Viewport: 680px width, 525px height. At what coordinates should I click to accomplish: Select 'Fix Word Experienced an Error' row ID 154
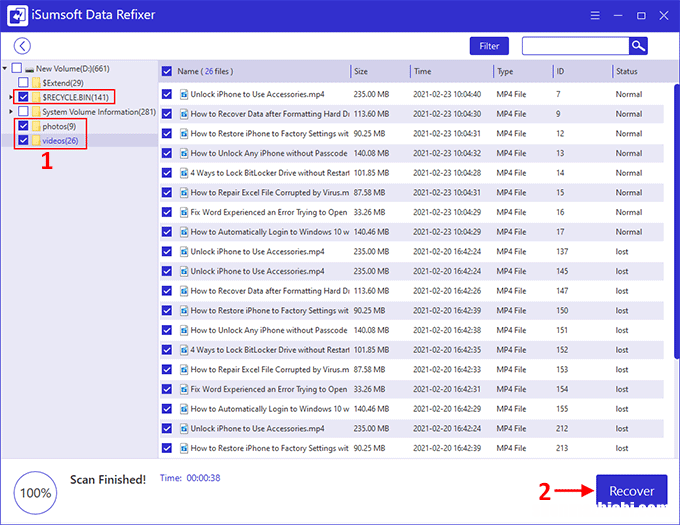411,389
